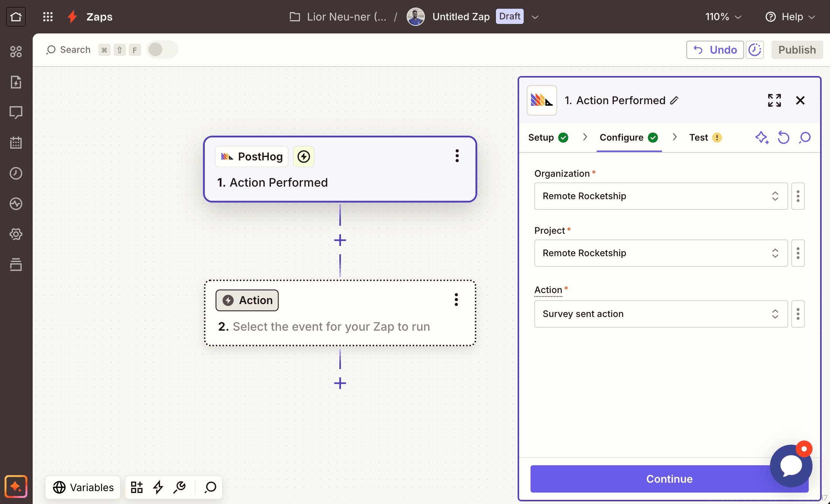Open the comments sidebar icon
830x504 pixels.
(x=16, y=113)
